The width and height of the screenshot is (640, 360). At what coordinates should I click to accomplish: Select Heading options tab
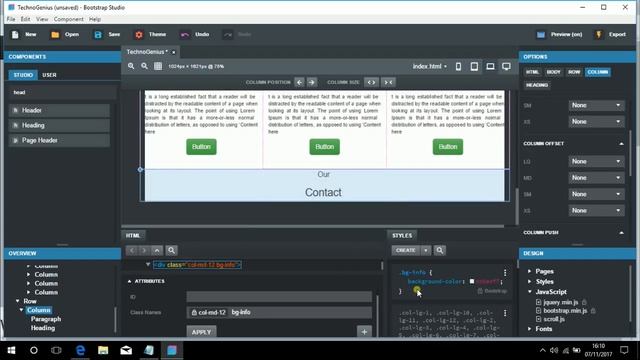pos(537,85)
